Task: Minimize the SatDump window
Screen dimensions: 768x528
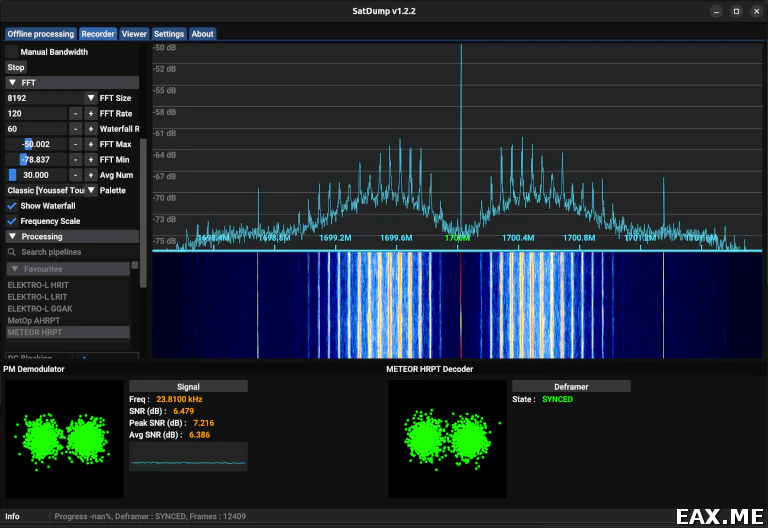Action: pos(716,11)
